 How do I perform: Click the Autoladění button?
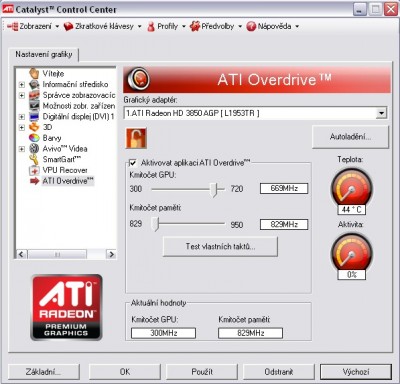350,137
